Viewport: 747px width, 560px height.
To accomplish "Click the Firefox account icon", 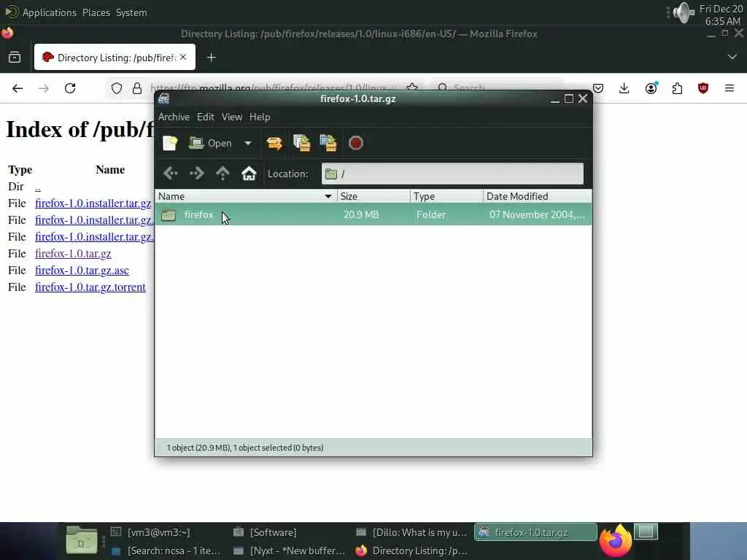I will (x=651, y=88).
